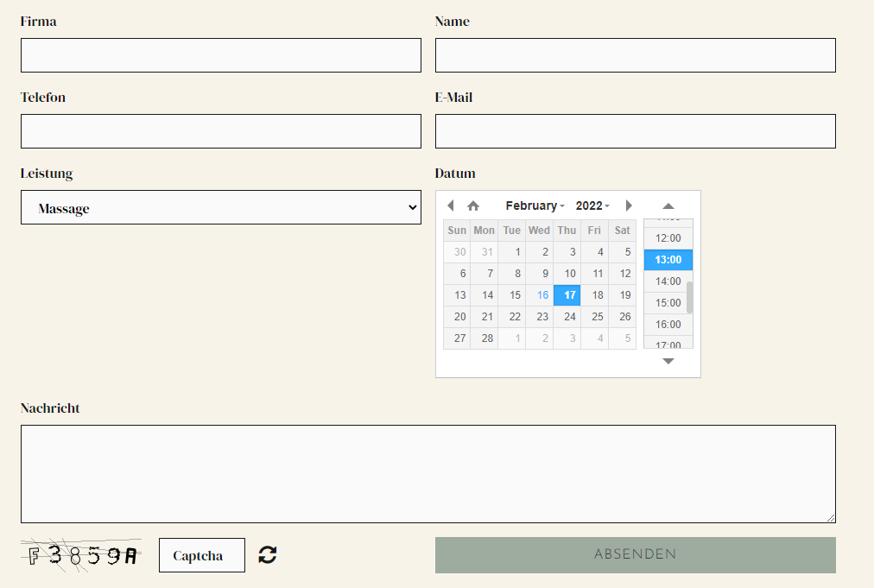Screen dimensions: 874x588
Task: Select time 12:00
Action: pos(668,238)
